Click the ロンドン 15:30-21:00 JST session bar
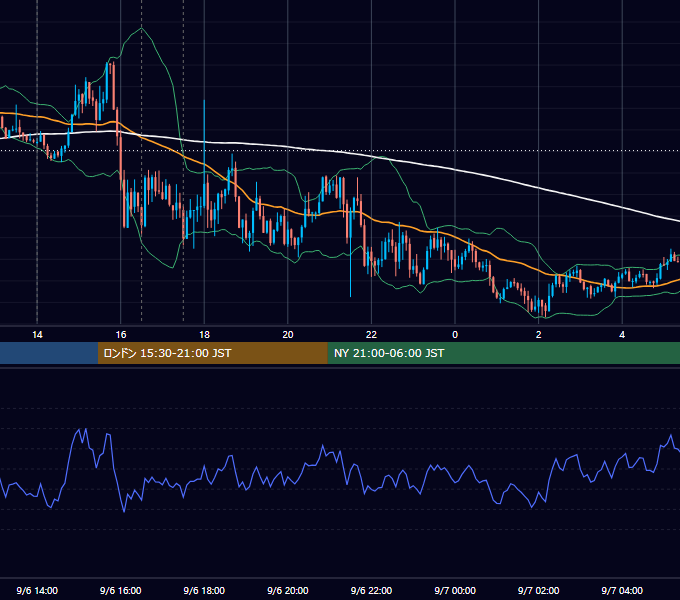Viewport: 680px width, 600px height. pyautogui.click(x=212, y=353)
